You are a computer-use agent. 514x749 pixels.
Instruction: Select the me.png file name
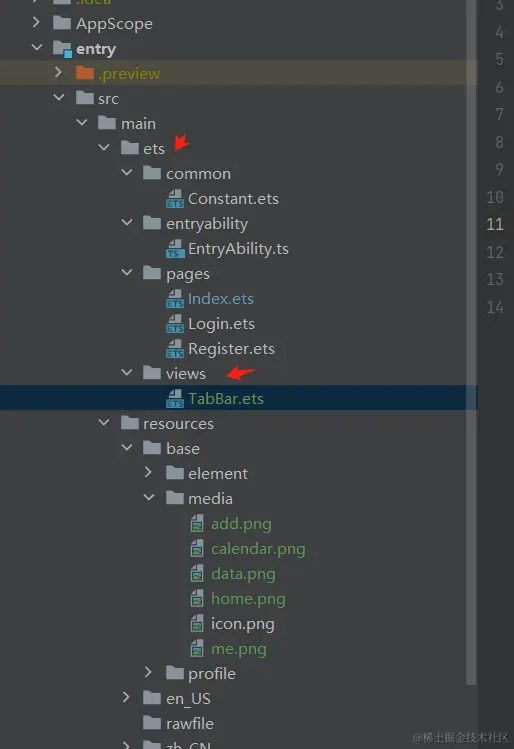click(x=239, y=649)
